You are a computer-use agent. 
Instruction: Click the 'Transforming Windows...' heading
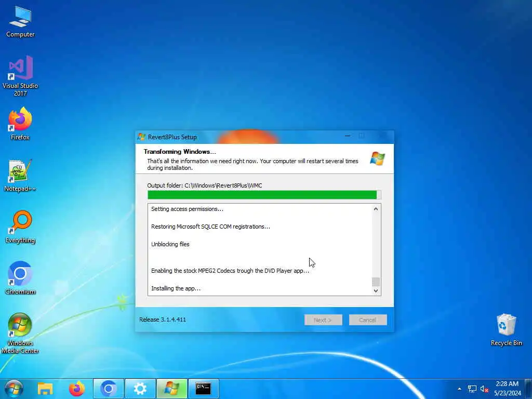[x=179, y=152]
